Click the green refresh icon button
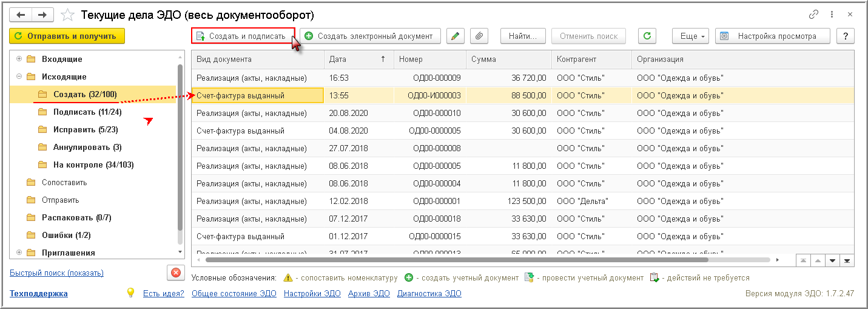 click(647, 36)
